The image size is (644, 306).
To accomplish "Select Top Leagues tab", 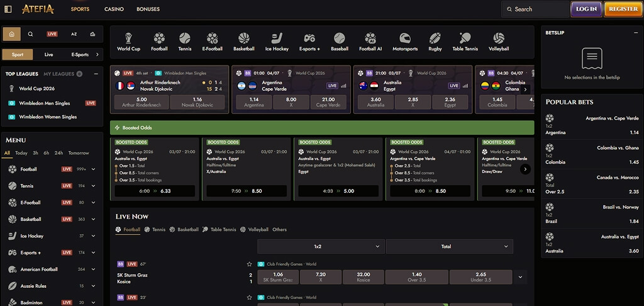I will [22, 74].
